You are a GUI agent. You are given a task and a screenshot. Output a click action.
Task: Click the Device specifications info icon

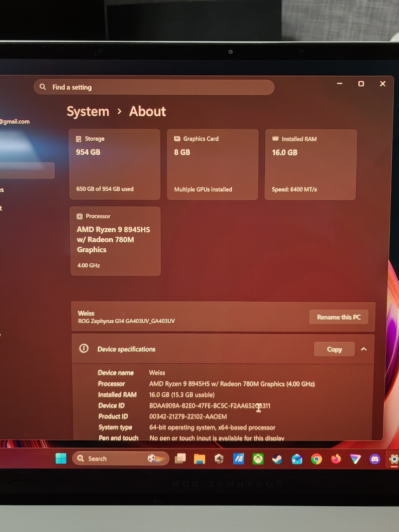coord(84,348)
